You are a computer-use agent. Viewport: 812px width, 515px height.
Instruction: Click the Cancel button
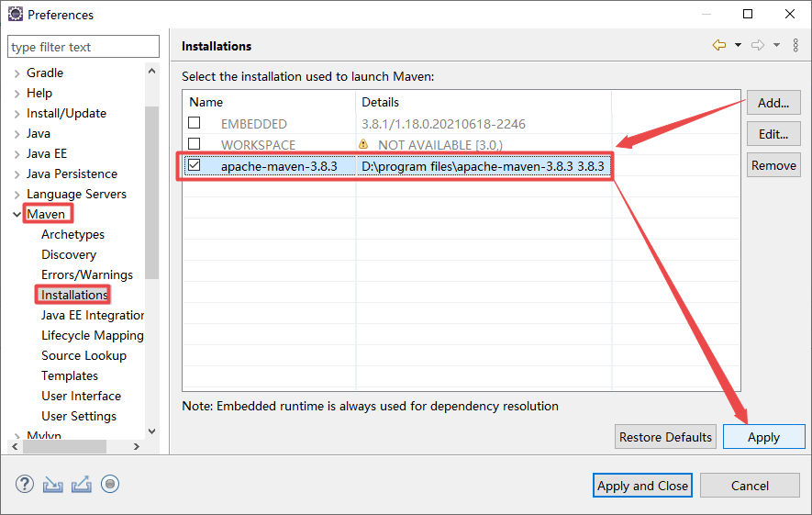click(x=750, y=486)
